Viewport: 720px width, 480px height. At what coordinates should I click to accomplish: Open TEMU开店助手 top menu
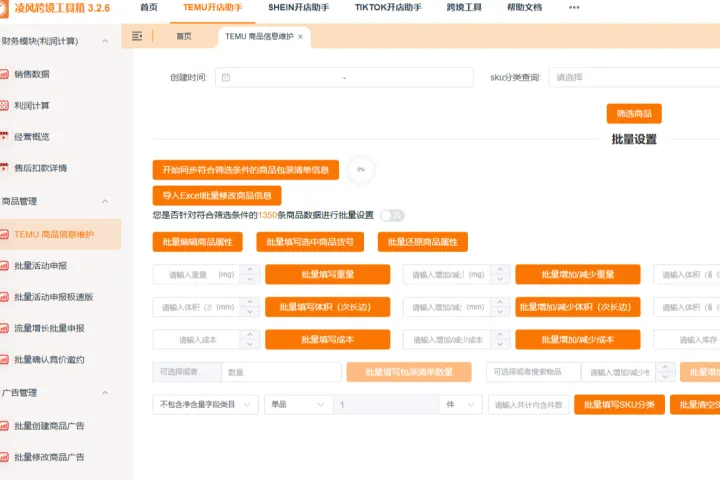213,7
